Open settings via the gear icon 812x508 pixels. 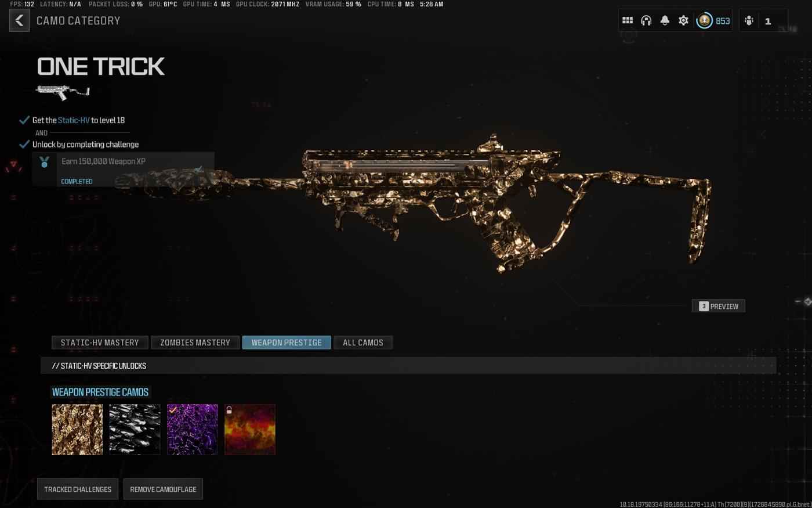pos(683,21)
